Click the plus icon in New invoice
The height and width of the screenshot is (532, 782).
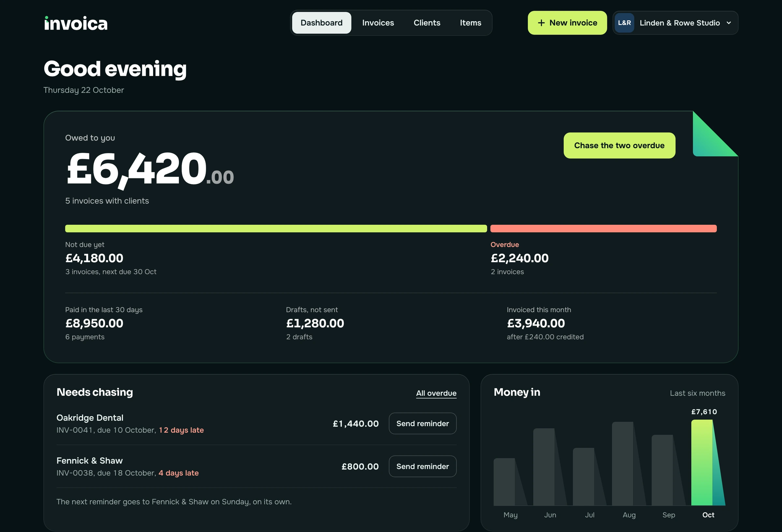pyautogui.click(x=541, y=23)
